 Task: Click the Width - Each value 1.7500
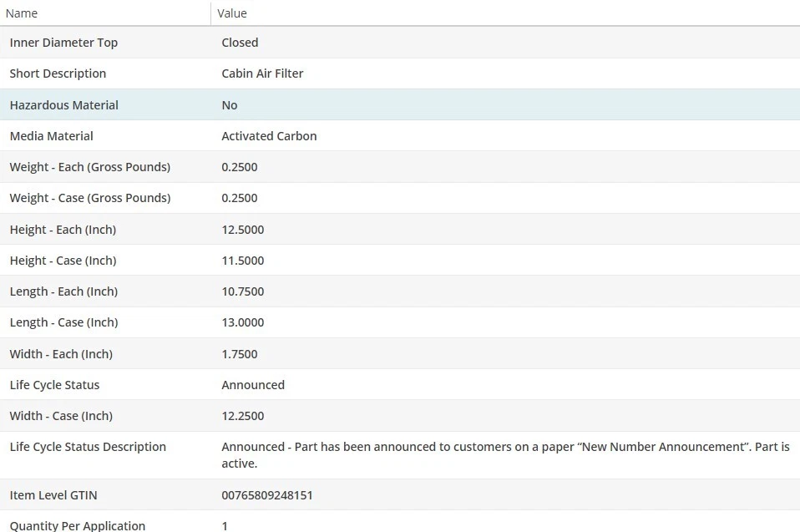point(239,354)
